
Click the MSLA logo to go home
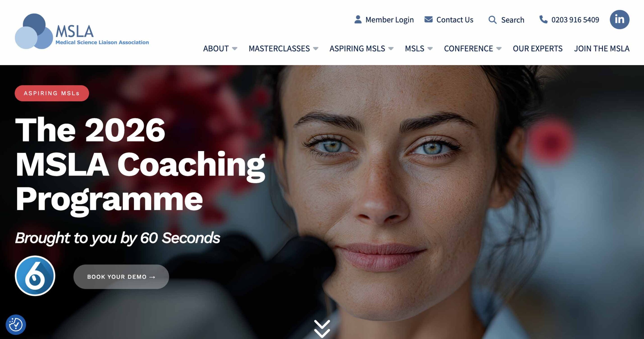point(82,31)
